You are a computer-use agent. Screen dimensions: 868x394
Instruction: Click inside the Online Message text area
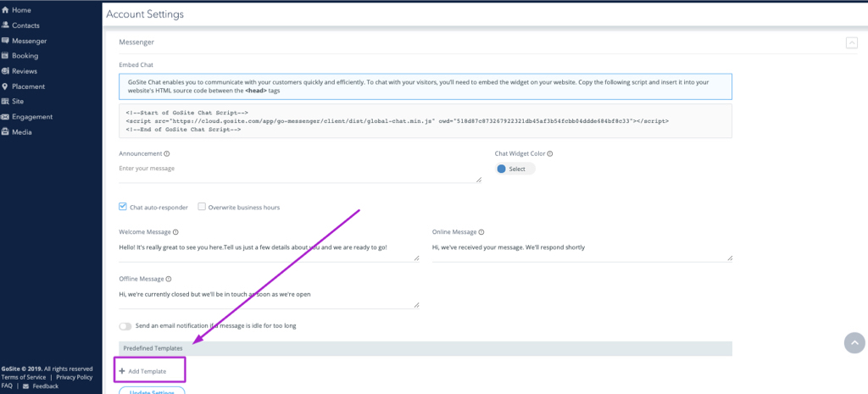582,251
